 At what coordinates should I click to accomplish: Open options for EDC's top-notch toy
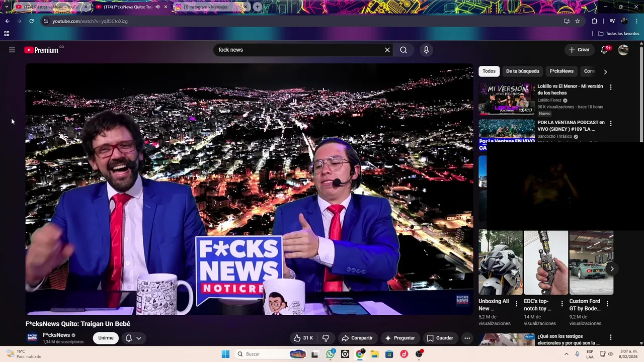(x=562, y=304)
